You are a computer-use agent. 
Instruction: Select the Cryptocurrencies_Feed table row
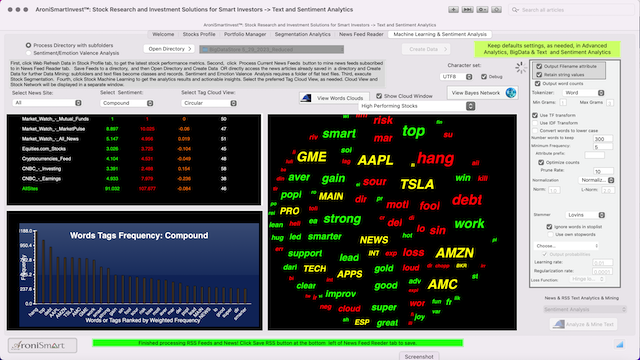point(133,159)
